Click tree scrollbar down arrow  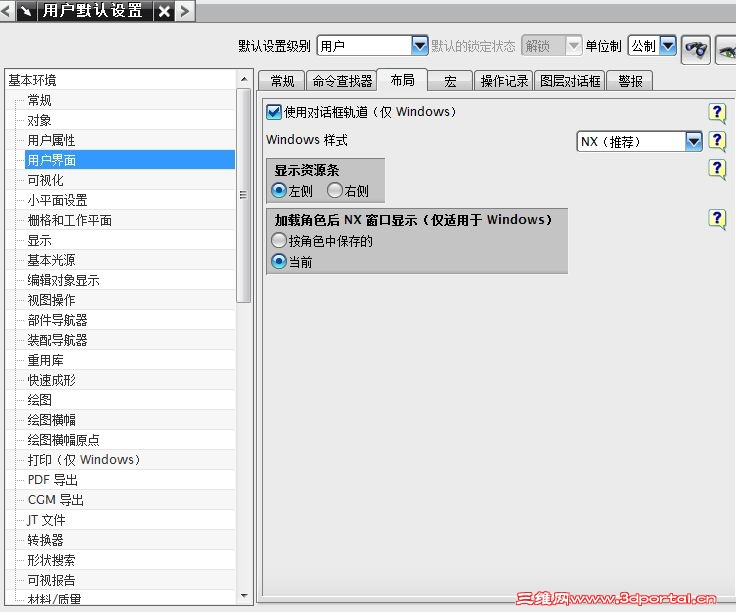244,596
